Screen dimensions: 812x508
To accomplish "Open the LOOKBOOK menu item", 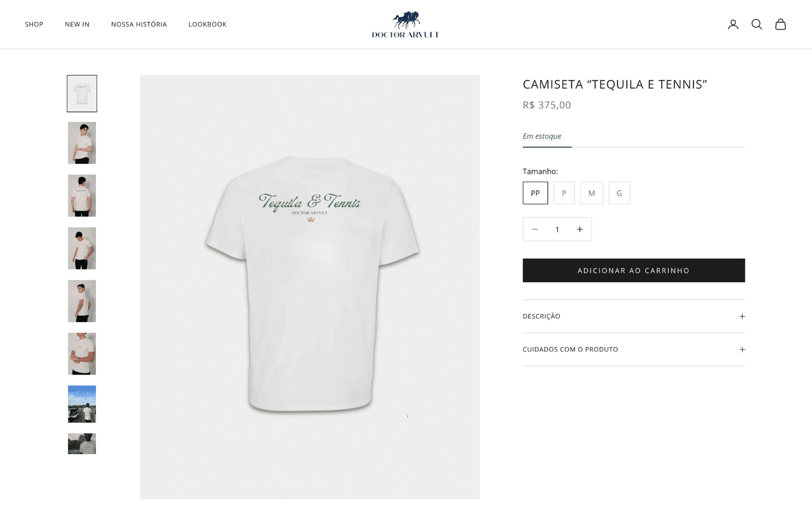I will pos(208,24).
